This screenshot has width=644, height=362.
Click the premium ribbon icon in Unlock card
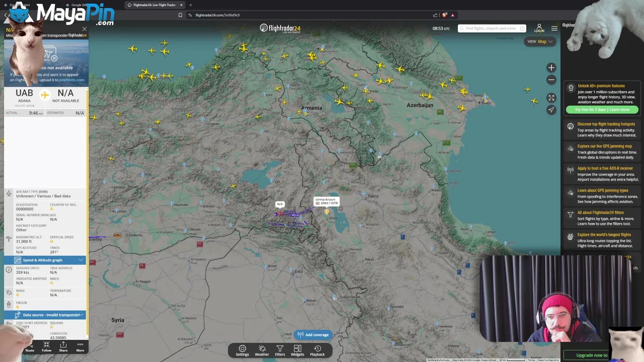(x=571, y=88)
